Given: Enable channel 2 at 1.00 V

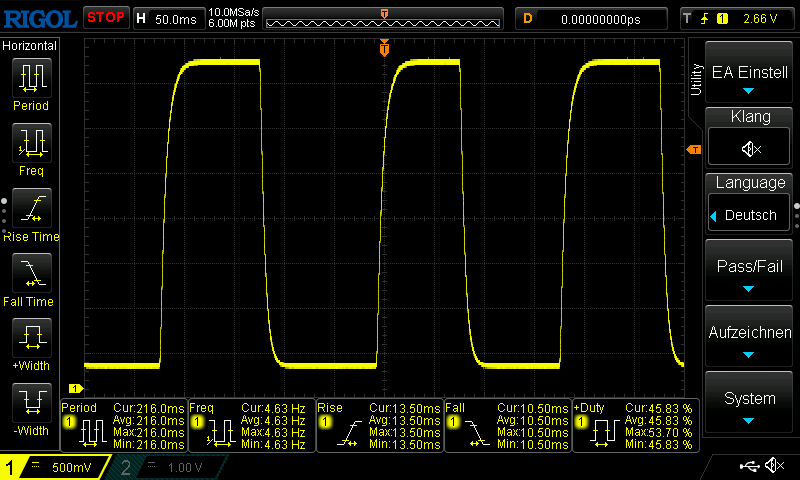Looking at the screenshot, I should click(165, 467).
